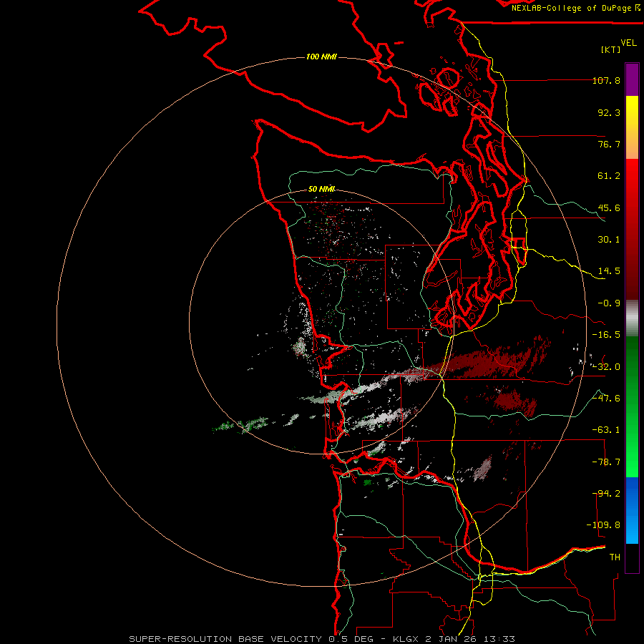Click the [KT] units label

[611, 49]
